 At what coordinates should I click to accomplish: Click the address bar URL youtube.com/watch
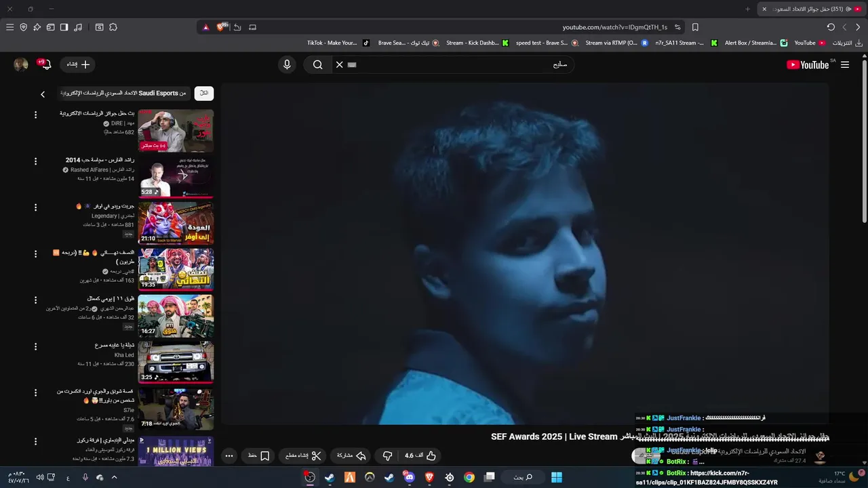[614, 27]
